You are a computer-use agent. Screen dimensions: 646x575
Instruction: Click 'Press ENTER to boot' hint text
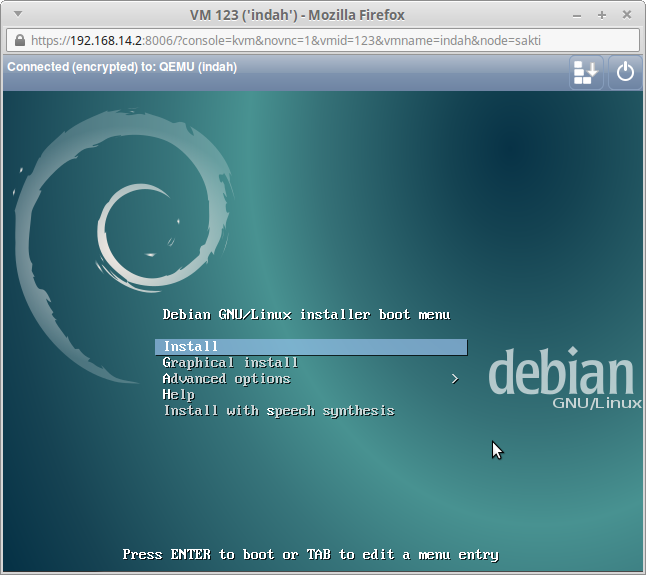pos(198,554)
